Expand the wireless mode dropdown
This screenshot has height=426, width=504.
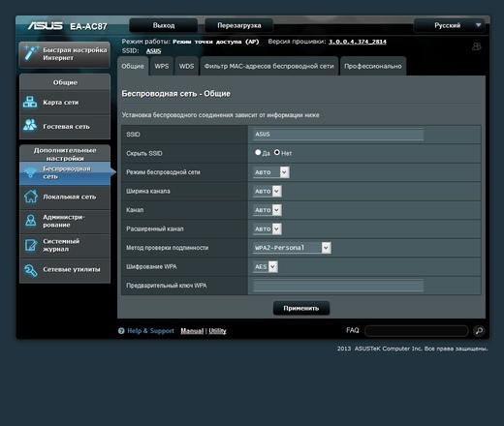tap(270, 172)
